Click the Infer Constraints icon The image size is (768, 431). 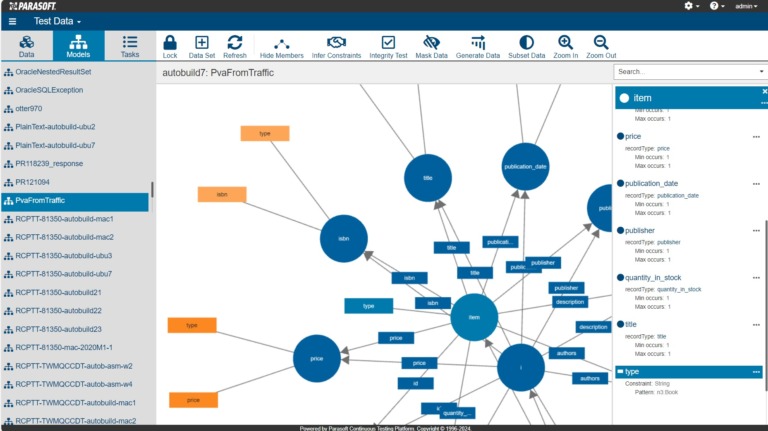pyautogui.click(x=336, y=43)
